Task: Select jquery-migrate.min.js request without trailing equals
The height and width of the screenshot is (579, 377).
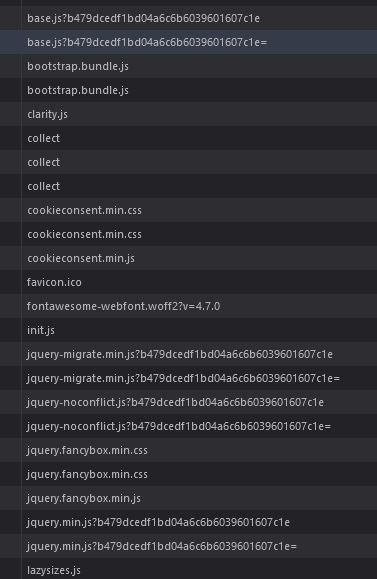Action: coord(188,354)
